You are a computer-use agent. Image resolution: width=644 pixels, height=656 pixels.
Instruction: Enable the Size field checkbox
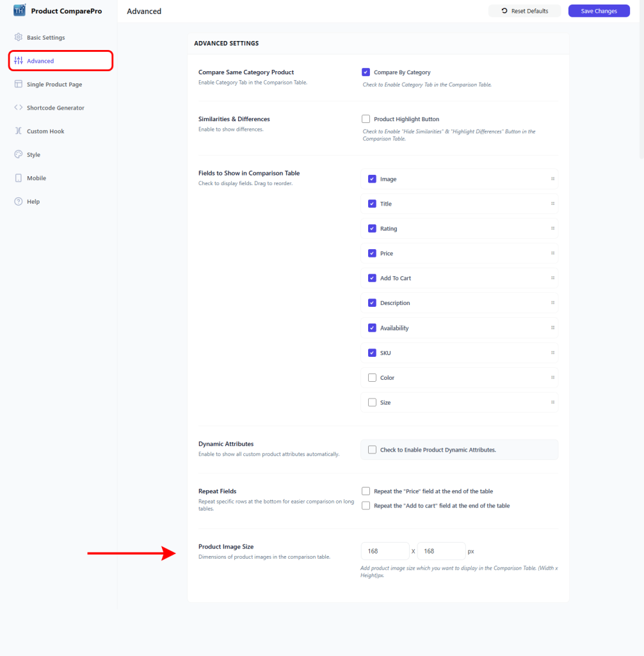pyautogui.click(x=372, y=402)
